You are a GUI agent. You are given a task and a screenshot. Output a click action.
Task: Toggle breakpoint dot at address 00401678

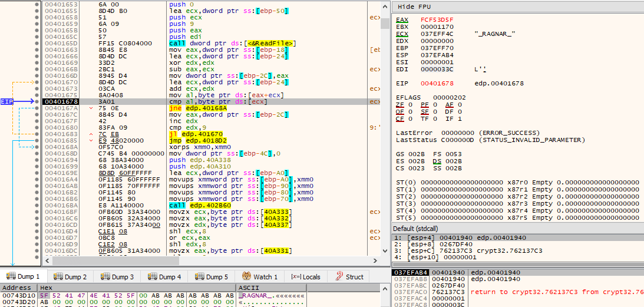[x=37, y=101]
